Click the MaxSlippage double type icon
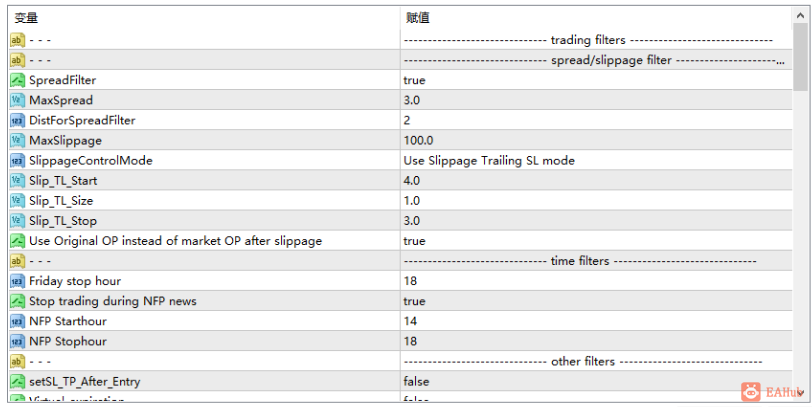This screenshot has width=812, height=407. (x=17, y=141)
